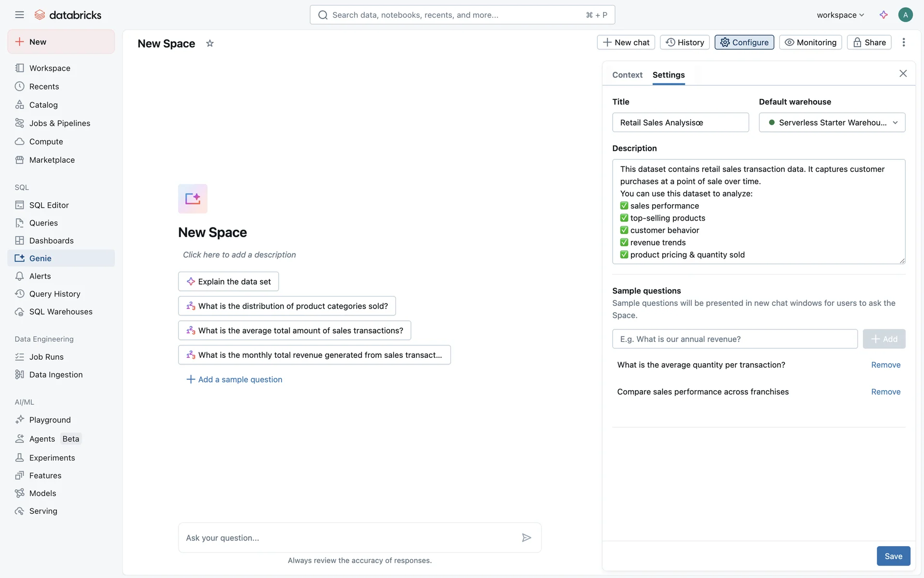
Task: Go to SQL Warehouses in sidebar
Action: coord(61,312)
